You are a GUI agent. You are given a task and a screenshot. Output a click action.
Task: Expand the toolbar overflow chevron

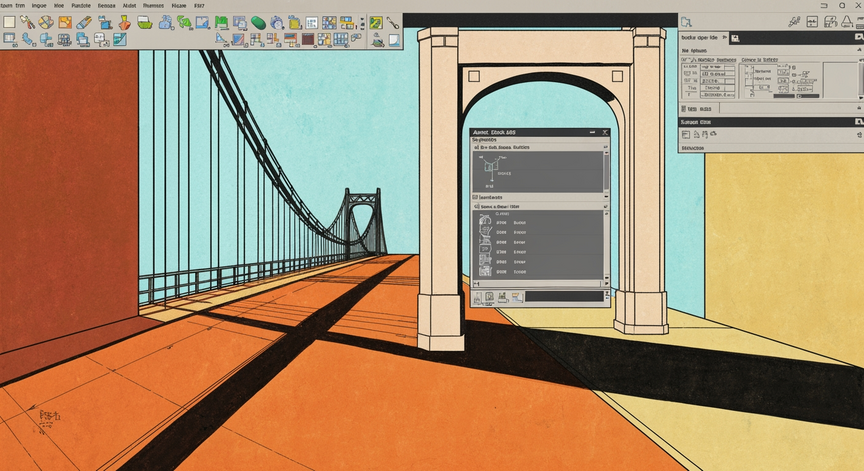[362, 23]
